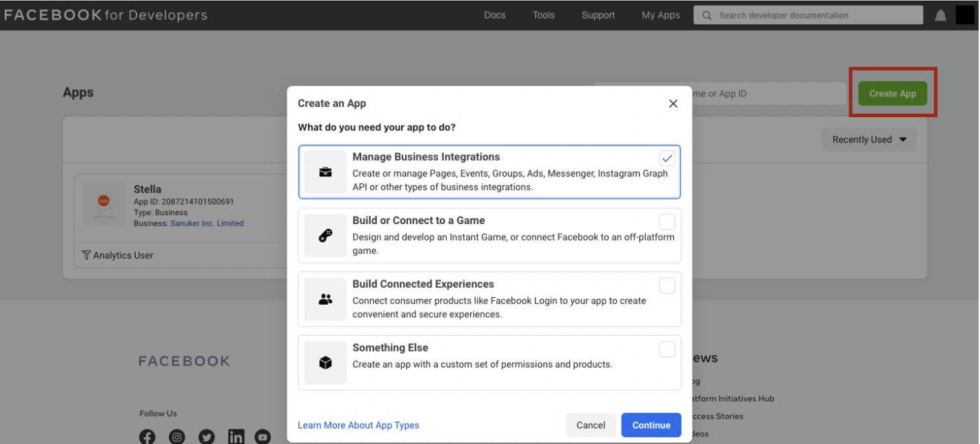Tick the Build or Connect to a Game checkbox

[x=667, y=222]
